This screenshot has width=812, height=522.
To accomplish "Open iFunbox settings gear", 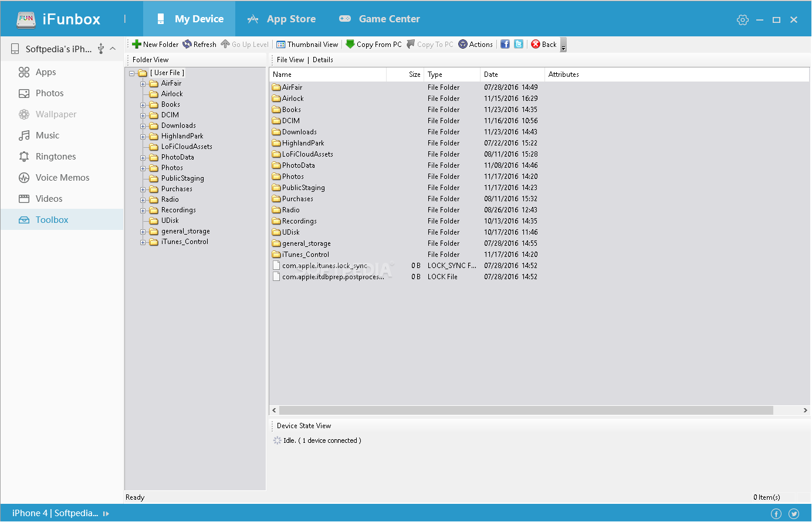I will tap(743, 19).
